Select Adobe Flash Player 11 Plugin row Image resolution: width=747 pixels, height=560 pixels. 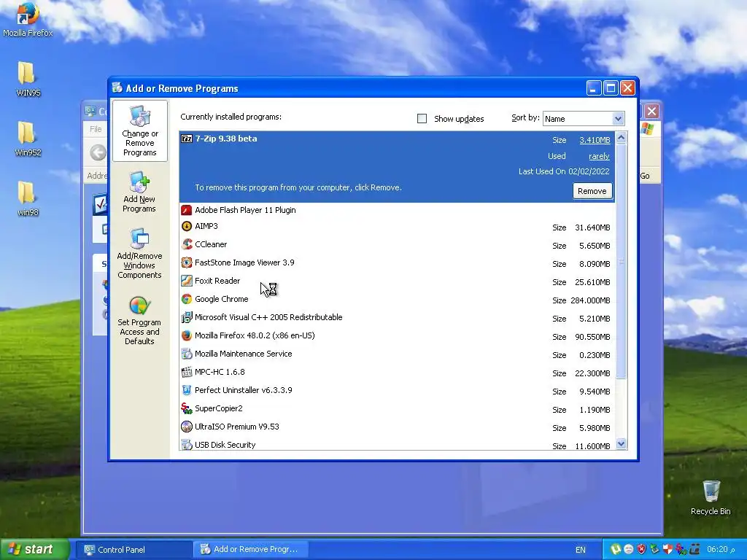398,210
